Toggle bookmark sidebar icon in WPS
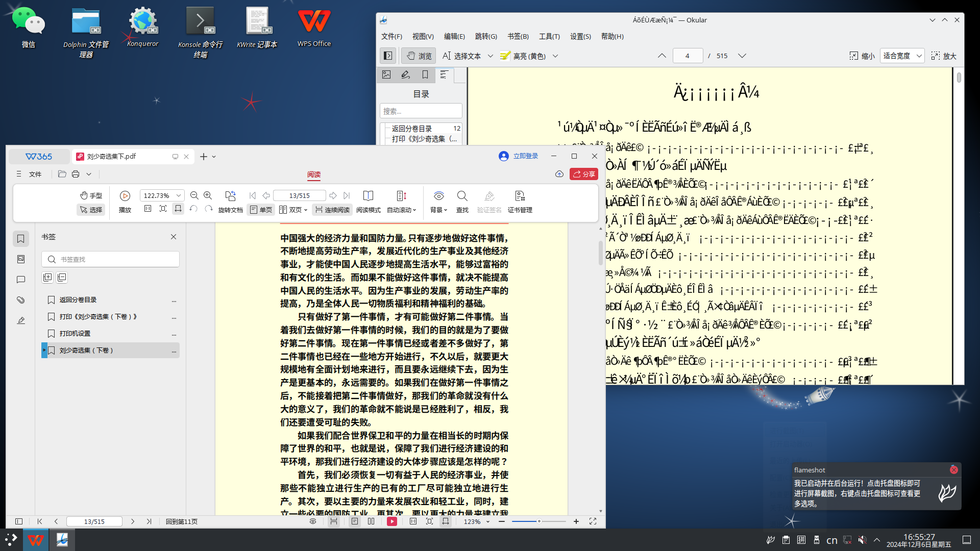The width and height of the screenshot is (980, 551). (x=21, y=239)
